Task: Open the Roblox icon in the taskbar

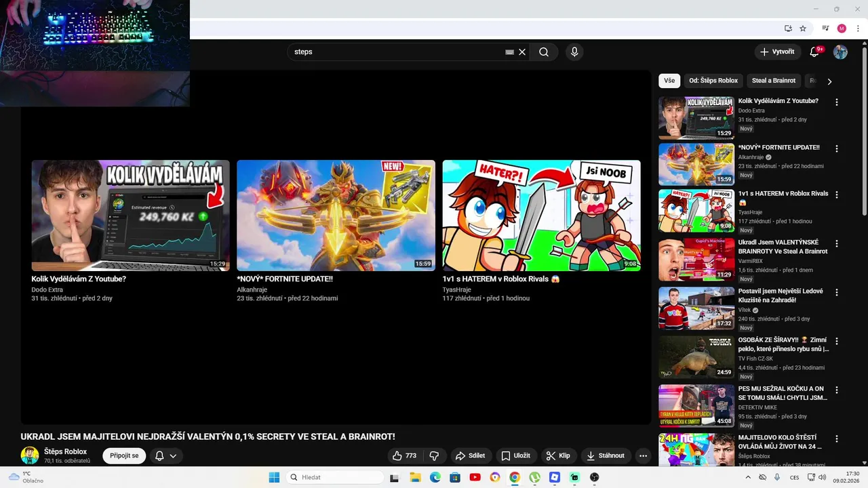Action: (555, 477)
